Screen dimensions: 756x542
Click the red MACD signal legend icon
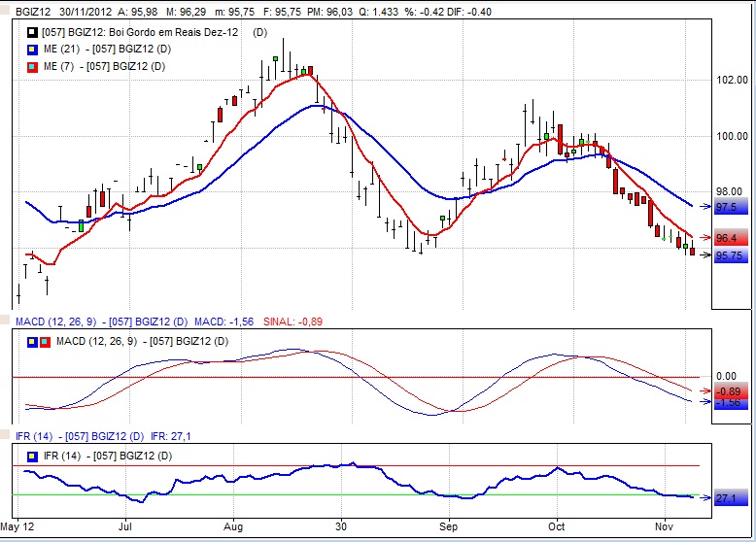tap(45, 341)
